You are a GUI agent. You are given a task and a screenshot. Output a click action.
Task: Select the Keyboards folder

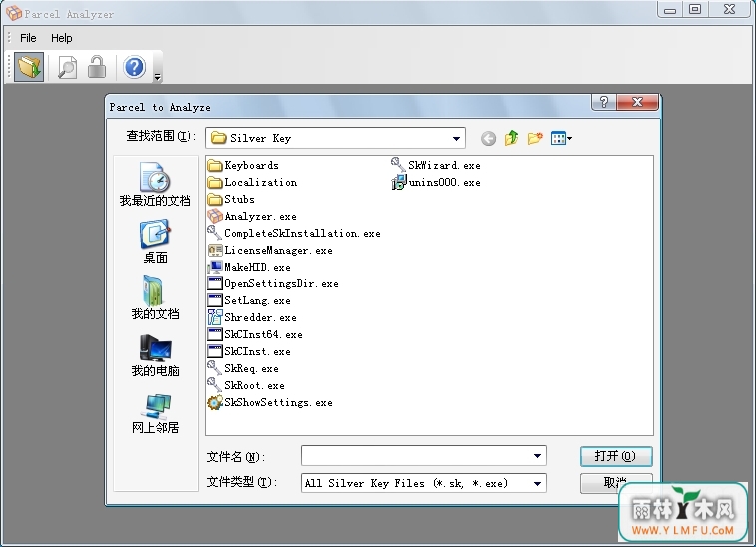click(x=243, y=166)
